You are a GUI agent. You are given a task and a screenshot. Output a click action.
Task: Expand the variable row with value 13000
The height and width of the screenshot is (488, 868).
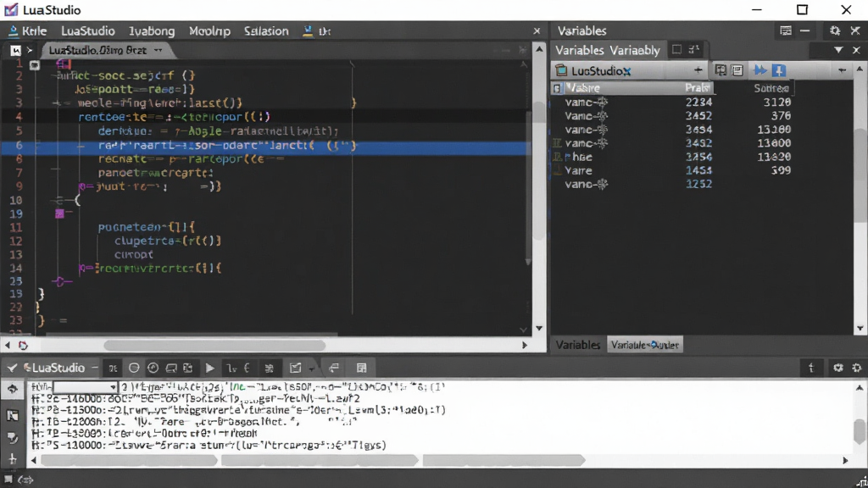click(x=557, y=143)
